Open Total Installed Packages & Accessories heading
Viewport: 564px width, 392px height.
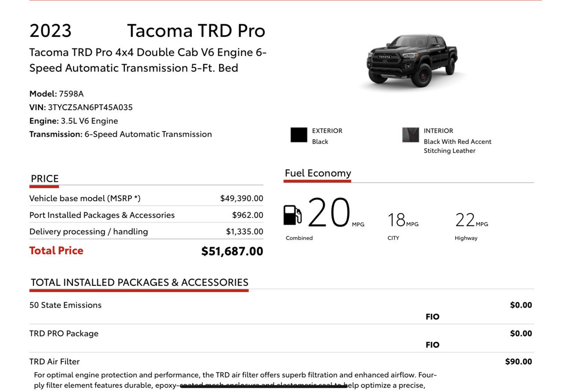tap(139, 282)
